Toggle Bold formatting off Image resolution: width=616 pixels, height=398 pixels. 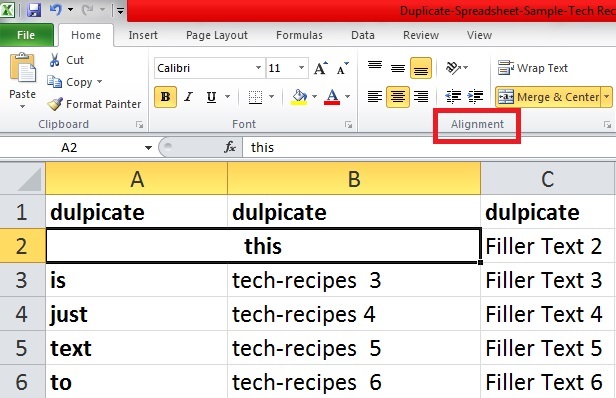[165, 97]
